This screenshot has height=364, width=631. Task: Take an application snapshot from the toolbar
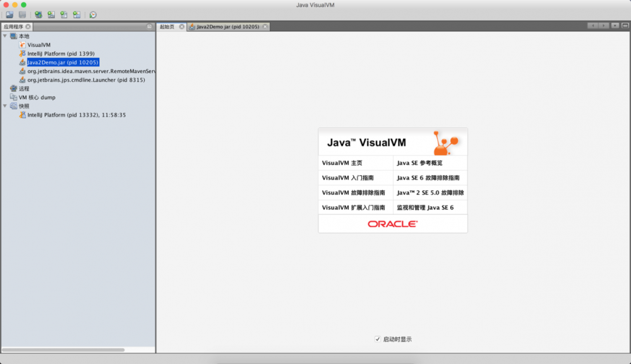click(x=76, y=14)
